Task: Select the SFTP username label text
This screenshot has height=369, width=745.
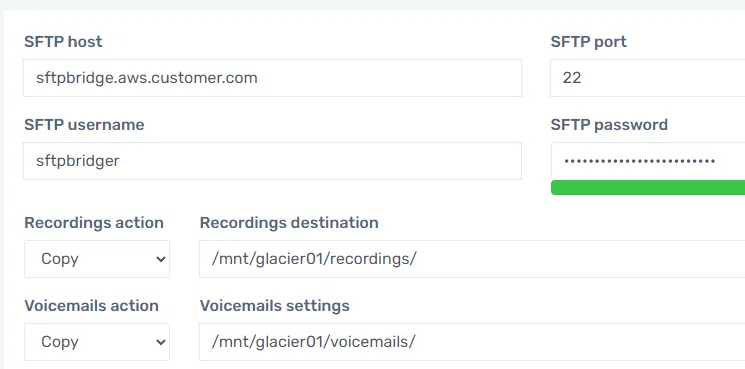Action: click(84, 125)
